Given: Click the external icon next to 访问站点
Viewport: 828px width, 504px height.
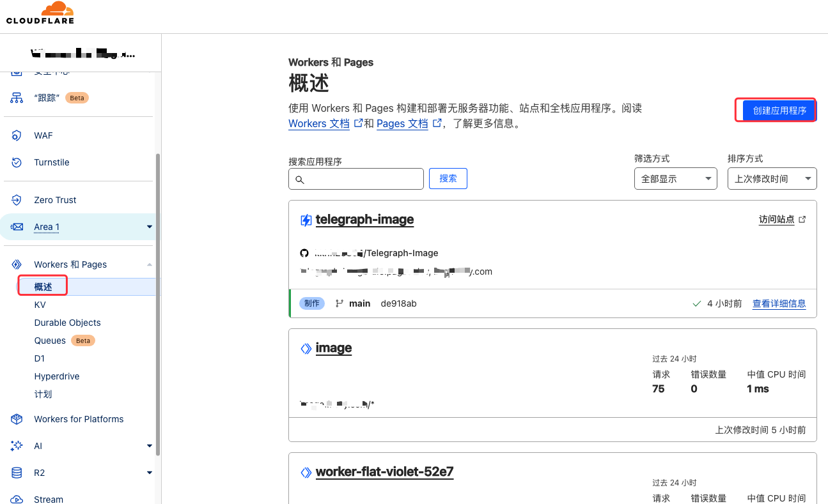Looking at the screenshot, I should point(802,219).
